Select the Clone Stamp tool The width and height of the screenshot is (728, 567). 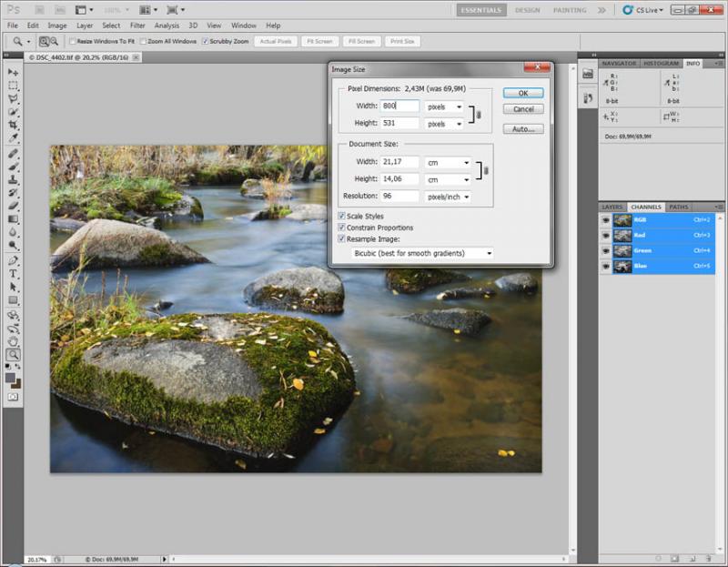tap(13, 179)
